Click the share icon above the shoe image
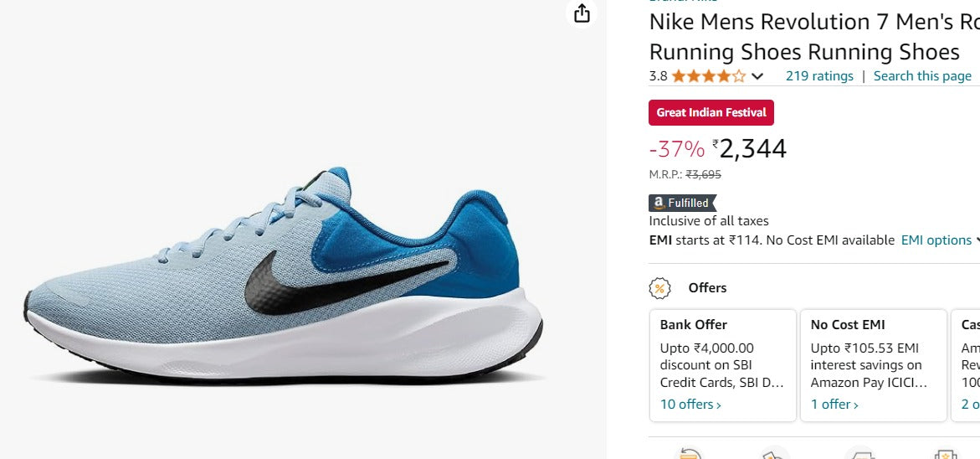This screenshot has height=459, width=980. click(582, 13)
